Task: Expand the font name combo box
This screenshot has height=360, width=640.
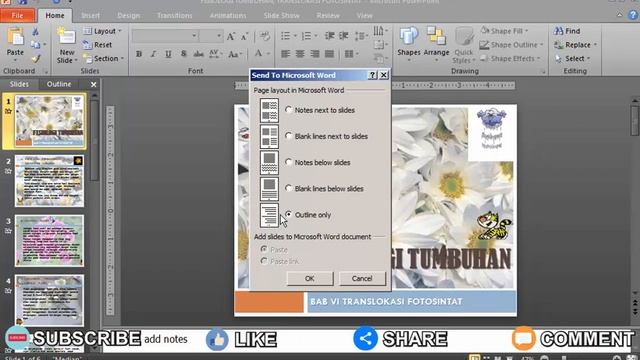Action: [194, 36]
